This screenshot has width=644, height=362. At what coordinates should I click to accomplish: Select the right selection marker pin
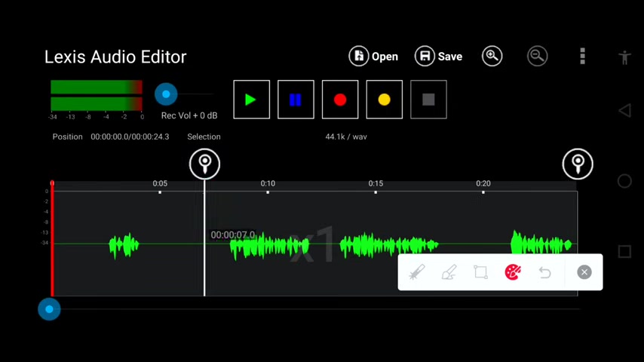coord(578,164)
